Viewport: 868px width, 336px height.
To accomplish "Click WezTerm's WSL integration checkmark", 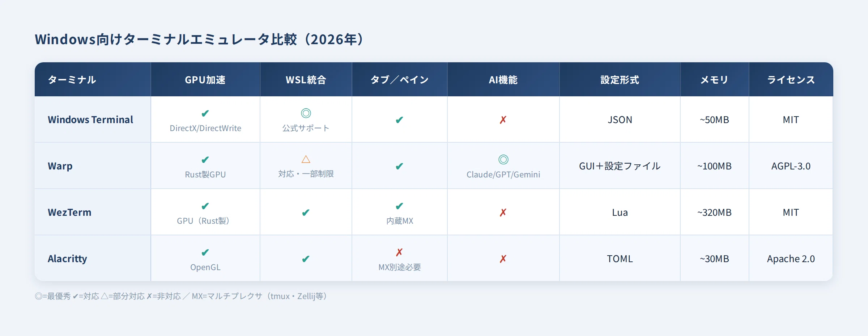I will pos(306,213).
